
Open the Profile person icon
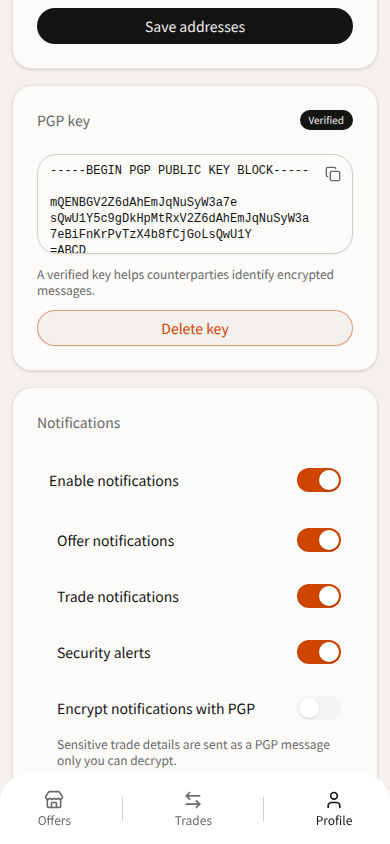click(334, 799)
